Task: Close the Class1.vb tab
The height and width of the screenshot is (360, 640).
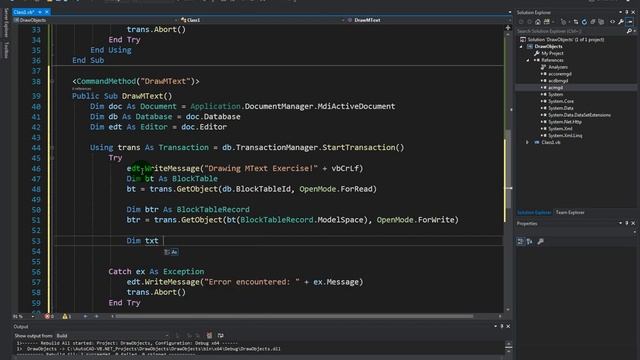Action: pos(47,12)
